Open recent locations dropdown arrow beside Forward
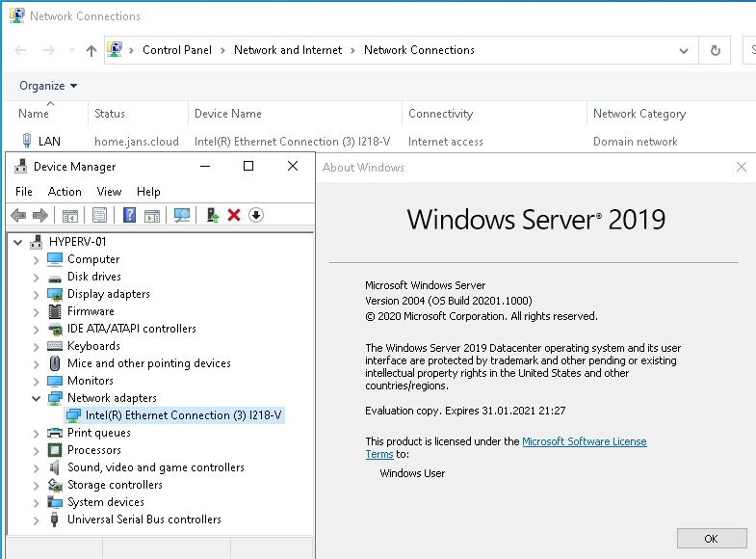 point(71,50)
